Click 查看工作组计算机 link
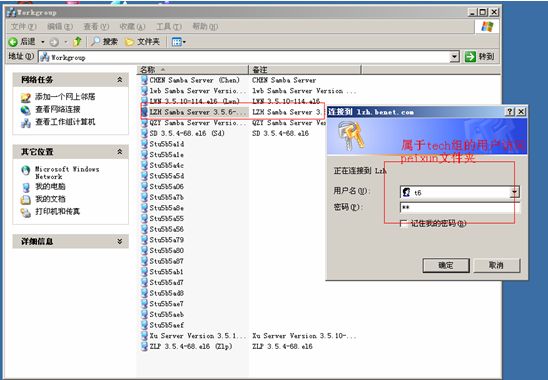Screen dimensions: 548x380 [65, 122]
